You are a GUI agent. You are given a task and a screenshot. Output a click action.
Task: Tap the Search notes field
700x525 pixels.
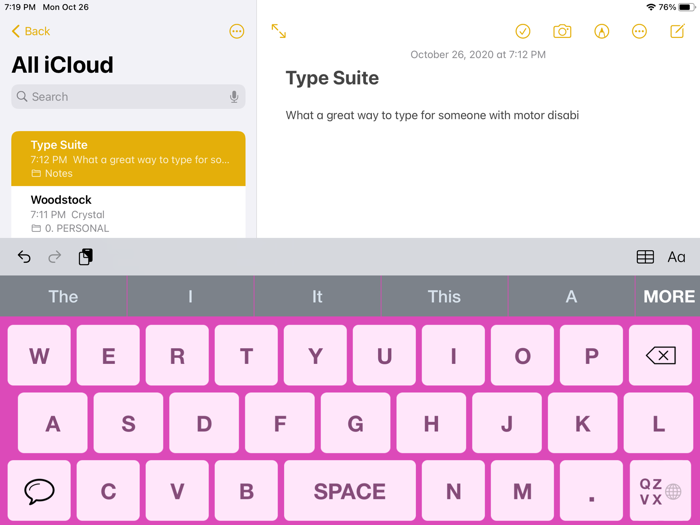[128, 96]
